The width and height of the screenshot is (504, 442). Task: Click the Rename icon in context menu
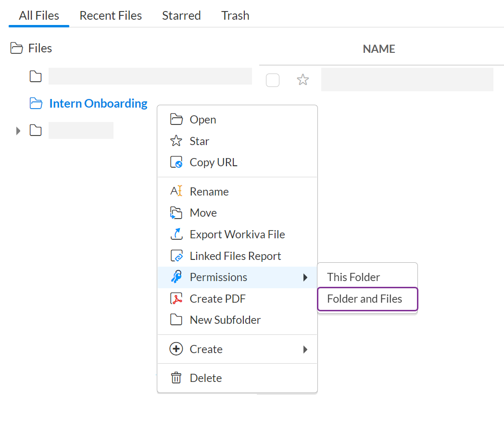[x=176, y=191]
